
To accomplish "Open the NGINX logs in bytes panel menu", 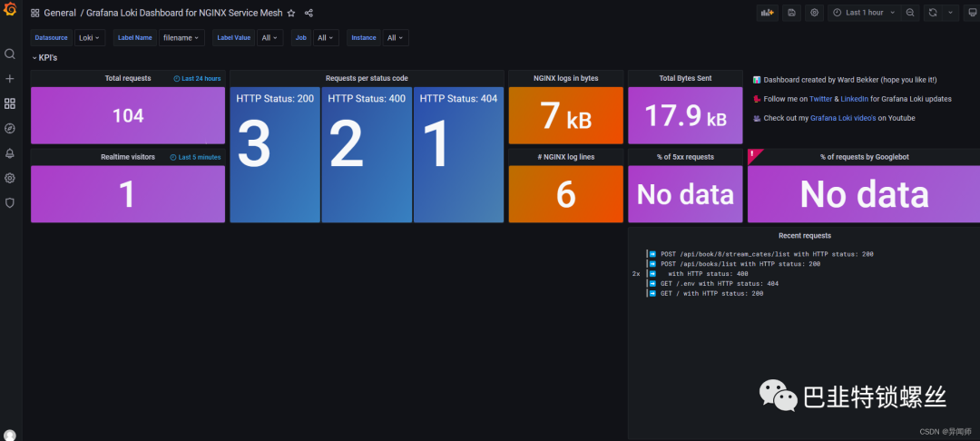I will coord(565,79).
